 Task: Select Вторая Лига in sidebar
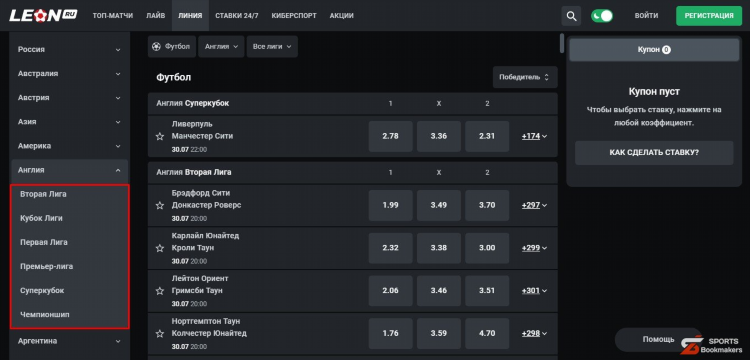click(69, 195)
